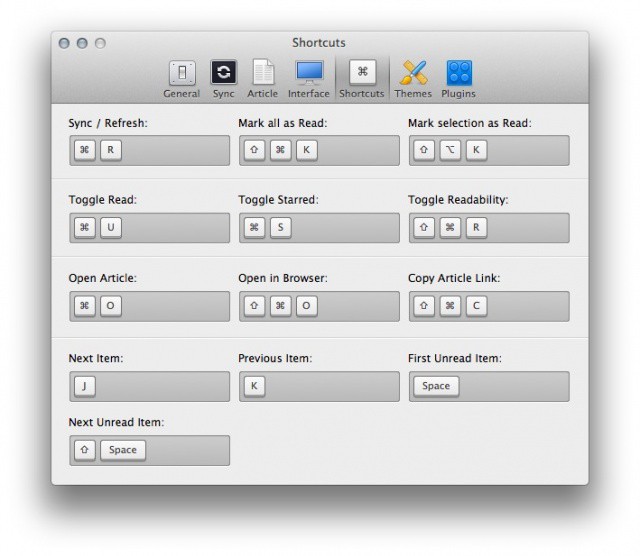This screenshot has width=640, height=556.
Task: Select the Shortcuts toolbar icon
Action: coord(361,79)
